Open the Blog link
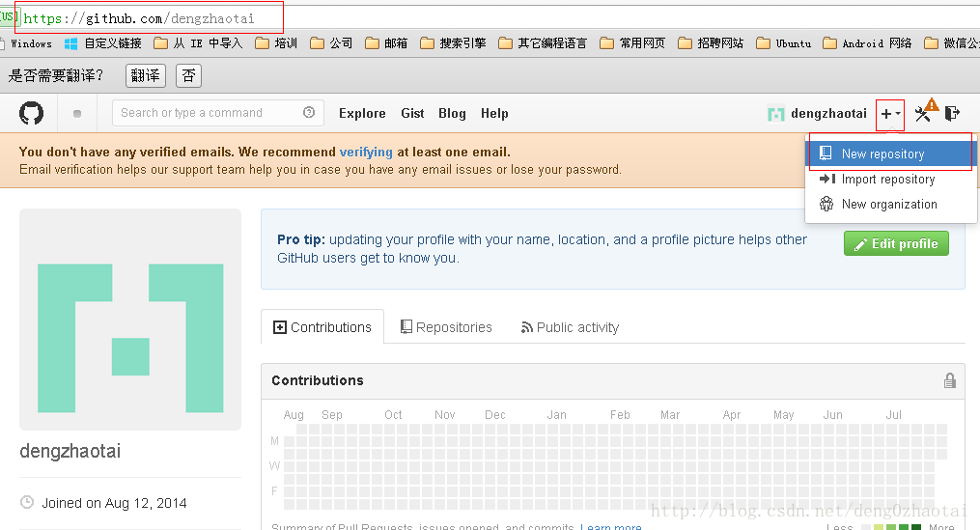The image size is (980, 530). pos(452,114)
